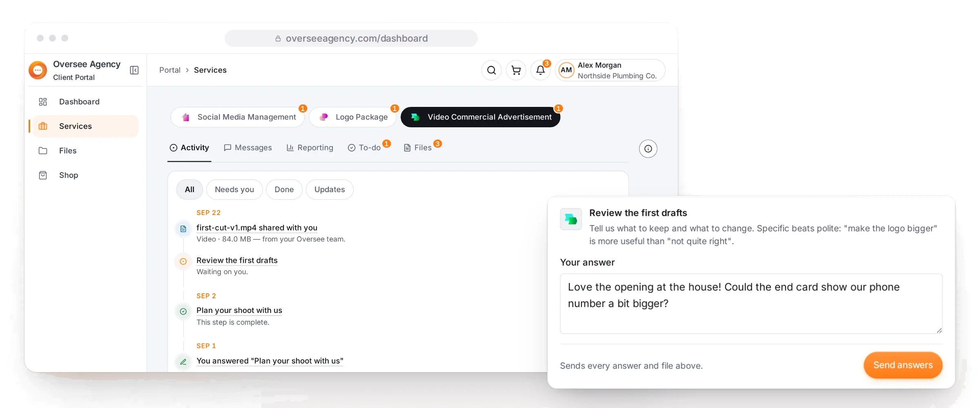This screenshot has height=408, width=980.
Task: Open the Files tab with badge
Action: point(418,148)
